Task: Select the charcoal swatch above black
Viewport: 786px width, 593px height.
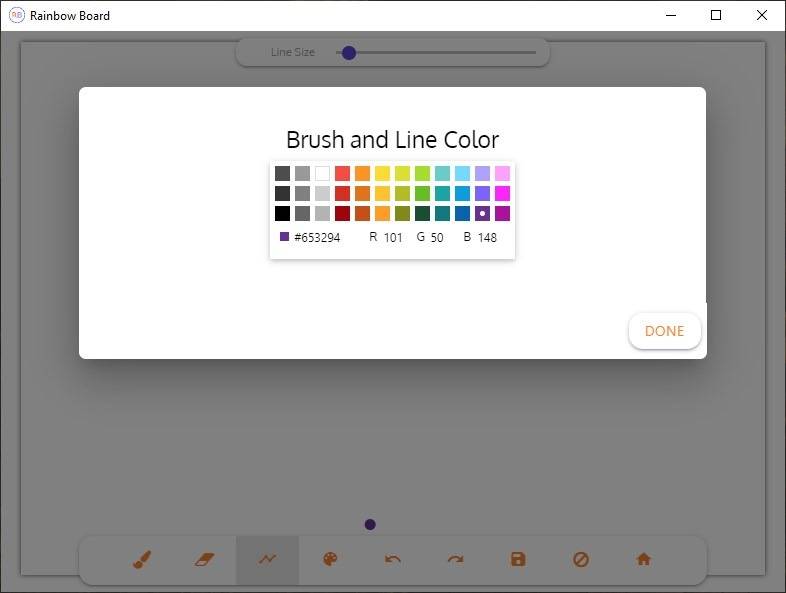Action: (x=282, y=193)
